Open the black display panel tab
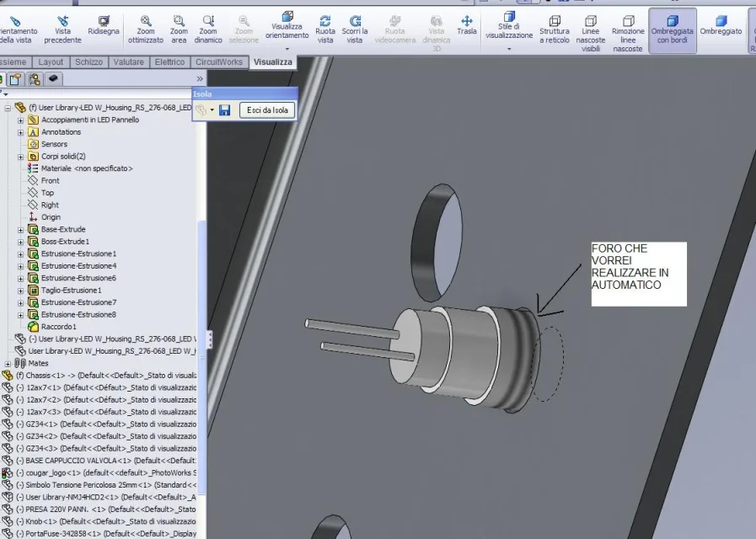The height and width of the screenshot is (539, 756). tap(53, 78)
